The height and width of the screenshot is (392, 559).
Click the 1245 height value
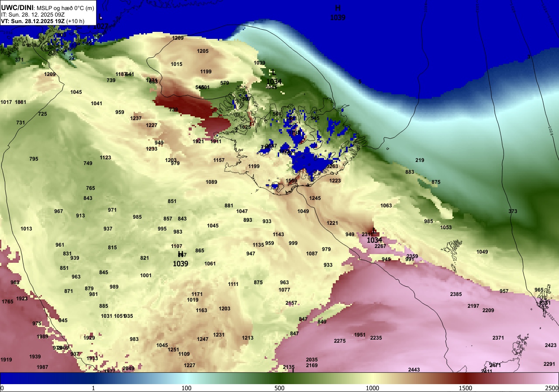tap(315, 198)
